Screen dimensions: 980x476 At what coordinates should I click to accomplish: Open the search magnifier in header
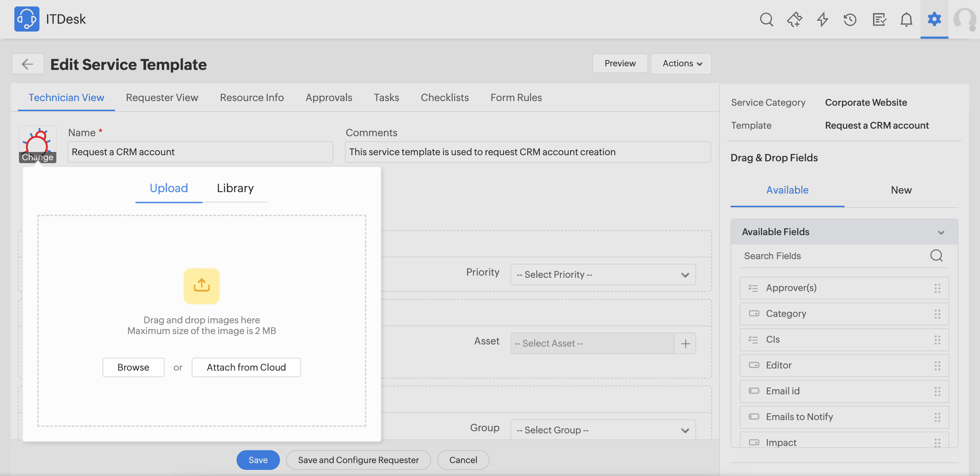coord(766,19)
